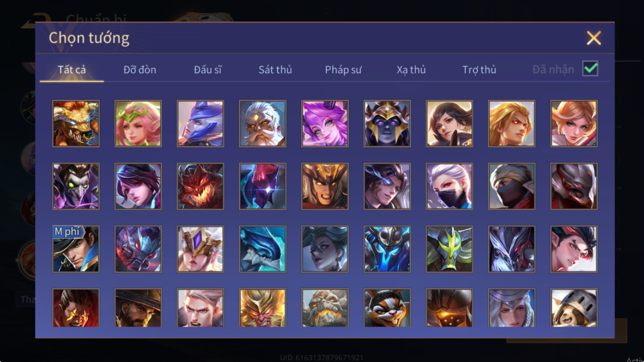The width and height of the screenshot is (644, 362).
Task: Show the 'Đấu sĩ' fighter tab
Action: [208, 70]
